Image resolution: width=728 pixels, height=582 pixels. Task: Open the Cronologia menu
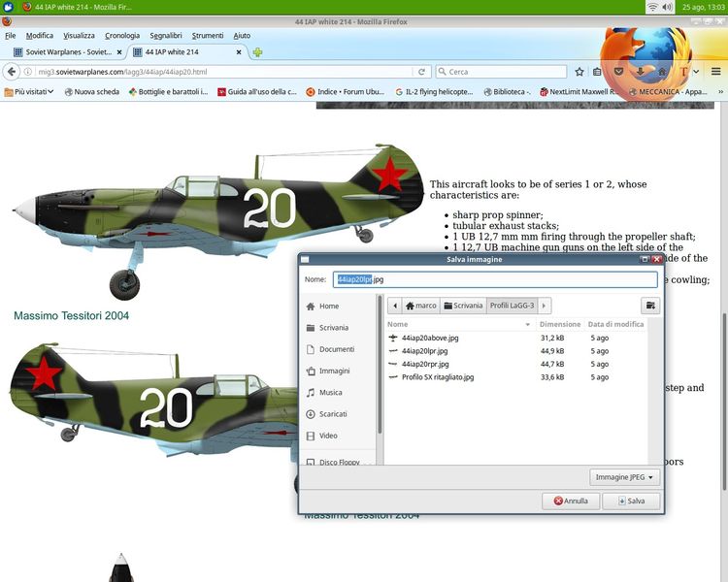point(122,35)
